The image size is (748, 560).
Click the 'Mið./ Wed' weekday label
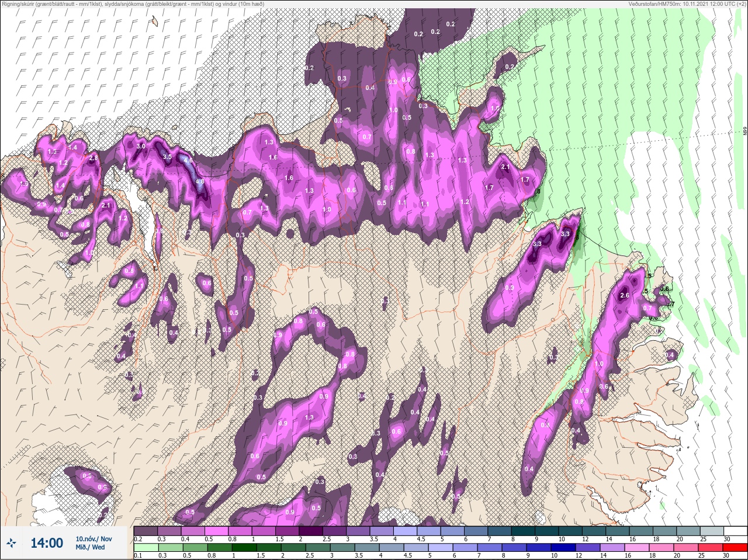91,547
